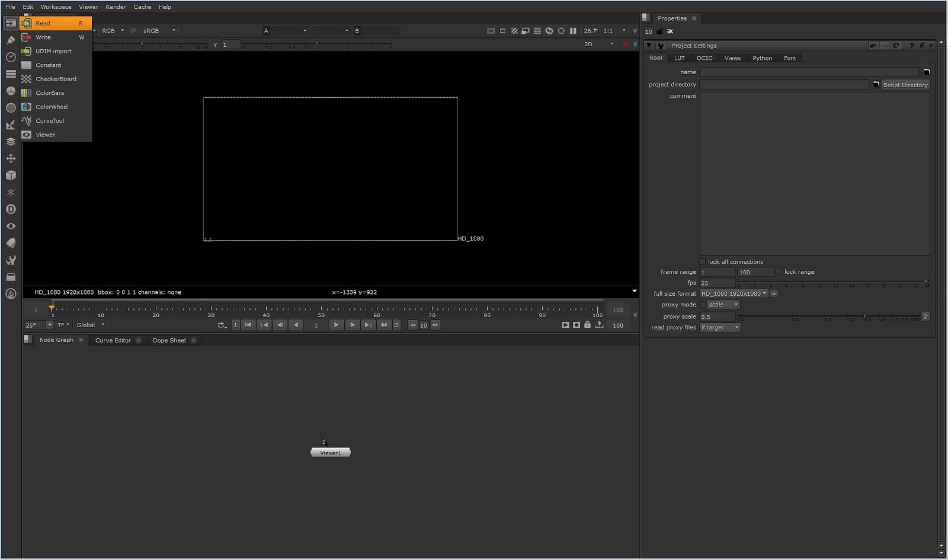Open the Time nodes menu (clock icon)

pos(11,57)
